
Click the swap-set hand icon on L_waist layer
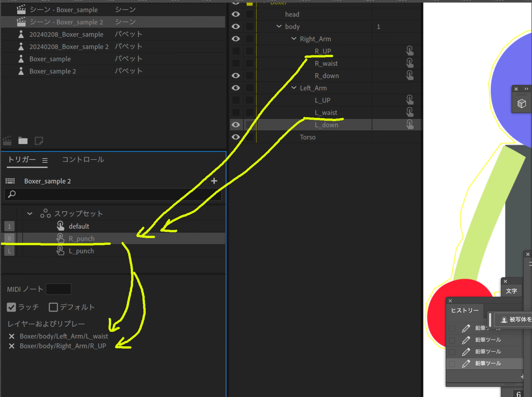pos(410,112)
